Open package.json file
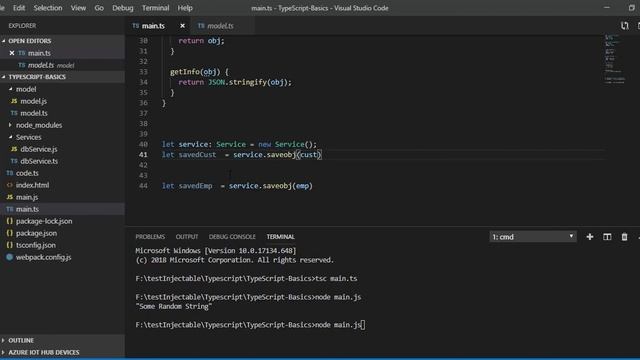Image resolution: width=640 pixels, height=360 pixels. pyautogui.click(x=36, y=233)
